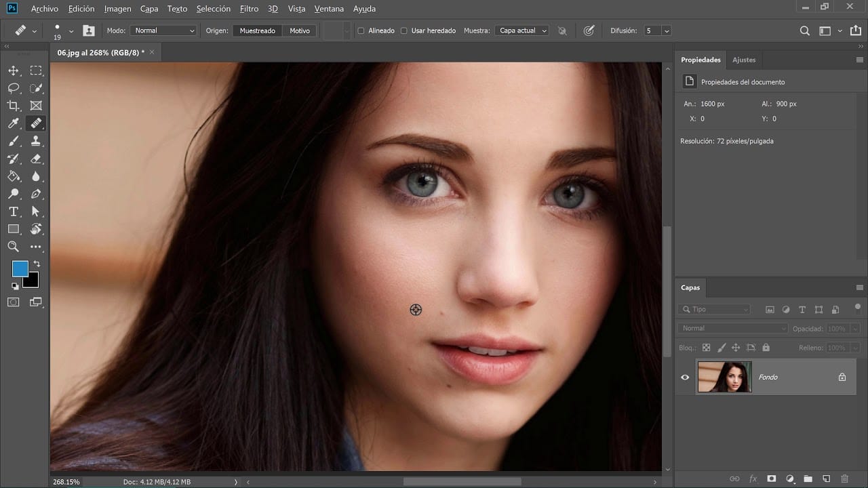The height and width of the screenshot is (488, 868).
Task: Hide the Fondo layer with eye icon
Action: (x=685, y=378)
